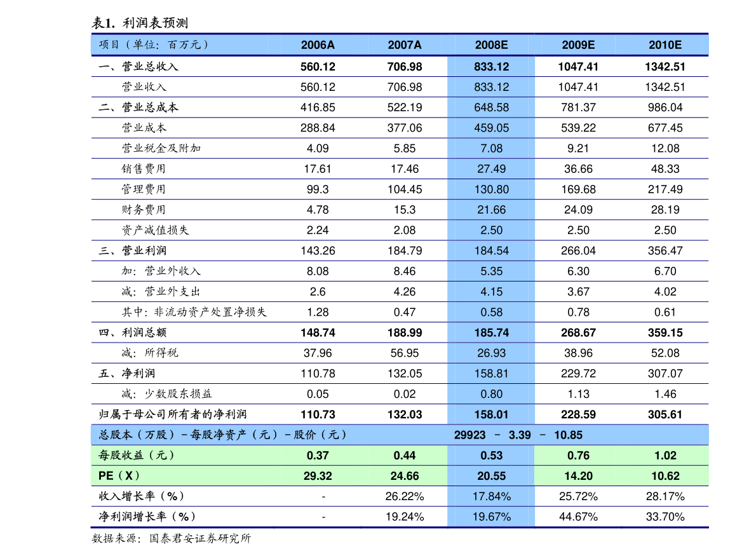Select the 项目（单位：百万元）header cell
Viewport: 756px width, 558px height.
tap(154, 45)
